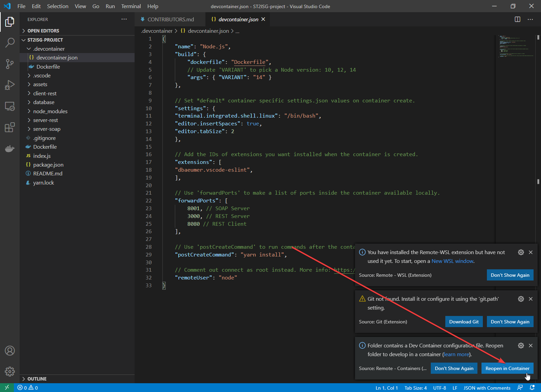
Task: Dismiss the Dev Container notification
Action: coord(531,345)
